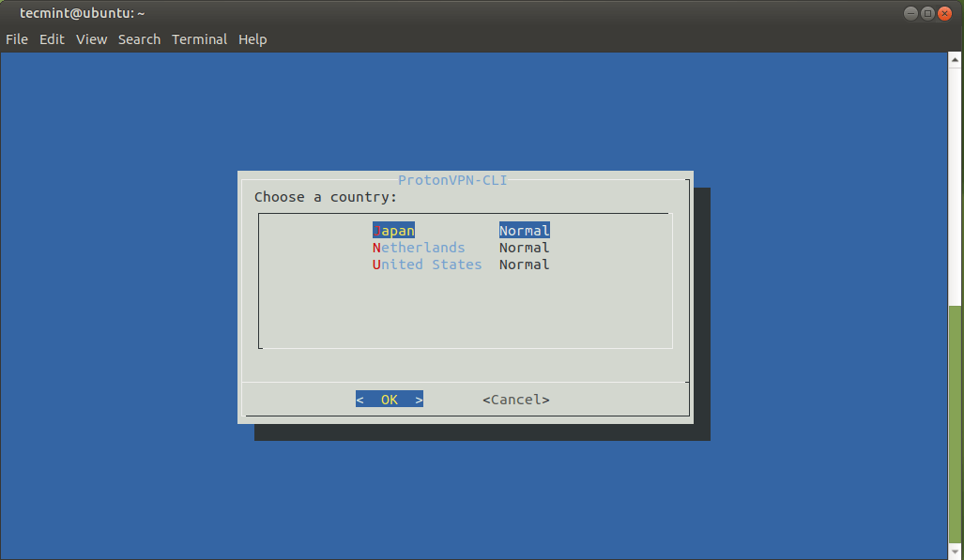Image resolution: width=964 pixels, height=560 pixels.
Task: Click the Normal label next to Netherlands
Action: (x=525, y=248)
